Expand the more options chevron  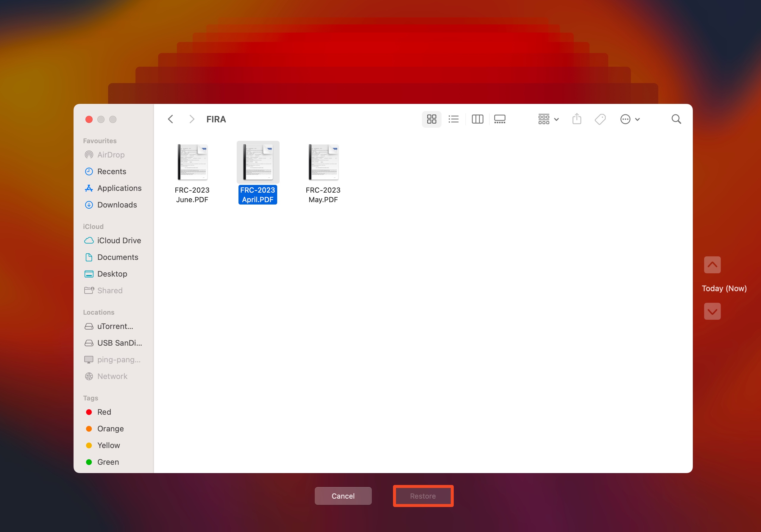637,119
